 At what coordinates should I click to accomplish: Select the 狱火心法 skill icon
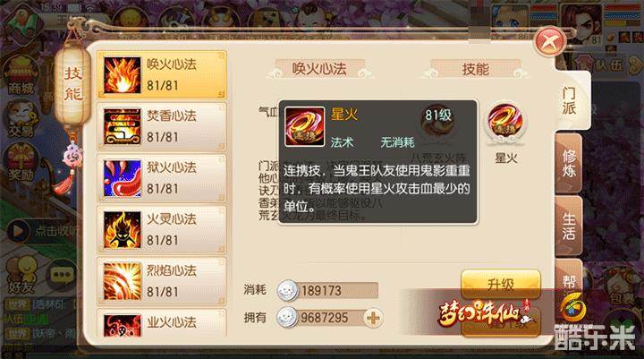122,178
